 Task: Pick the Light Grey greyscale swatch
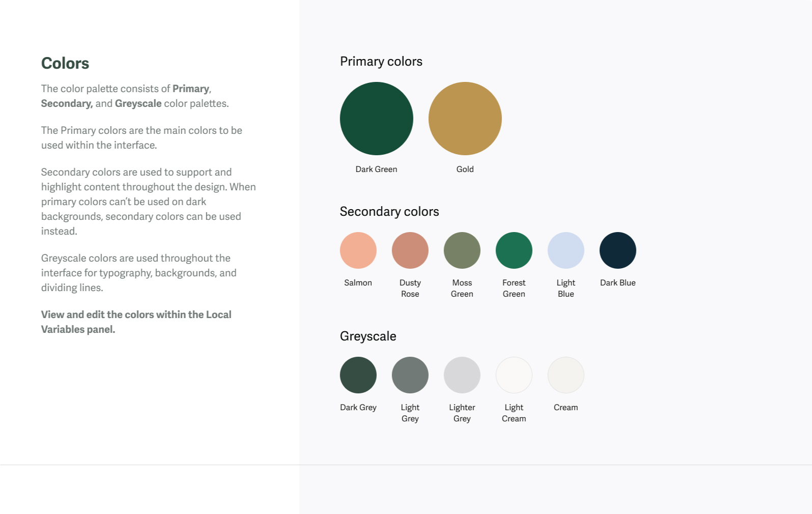[410, 375]
